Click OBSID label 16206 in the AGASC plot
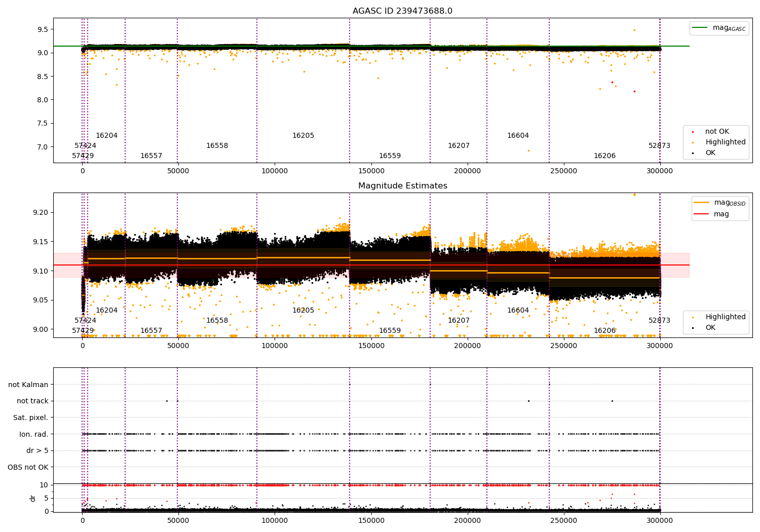 click(604, 156)
